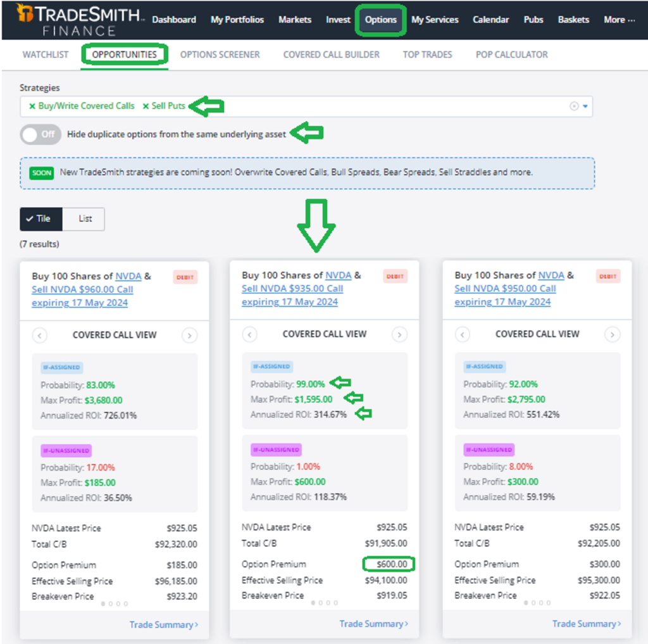The height and width of the screenshot is (644, 648).
Task: Switch to Watchlist tab
Action: pos(46,54)
